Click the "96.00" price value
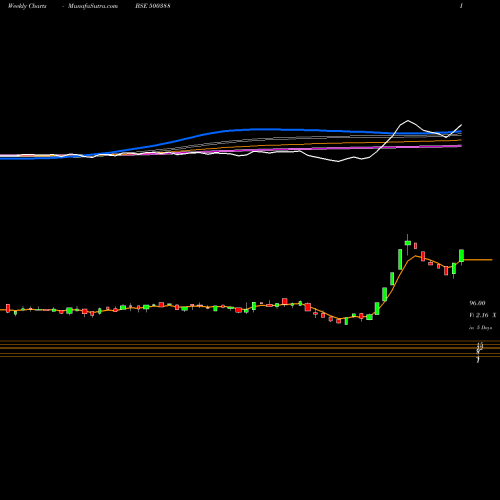Screen dimensions: 500x500 (477, 303)
